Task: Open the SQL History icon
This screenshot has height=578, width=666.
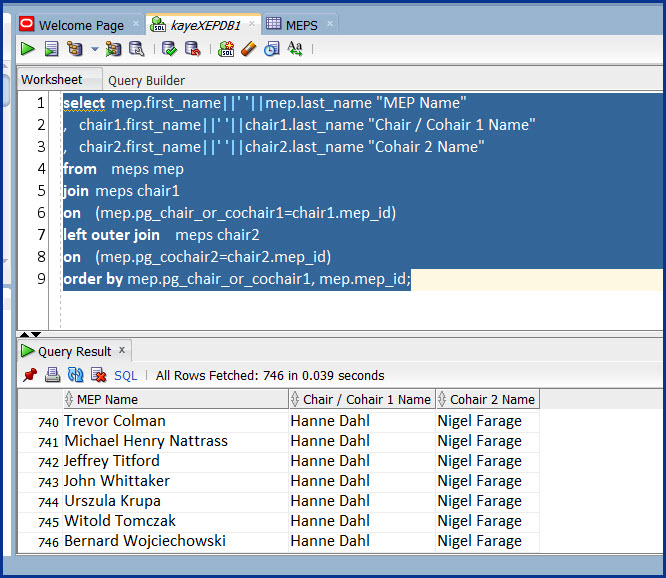Action: point(271,49)
